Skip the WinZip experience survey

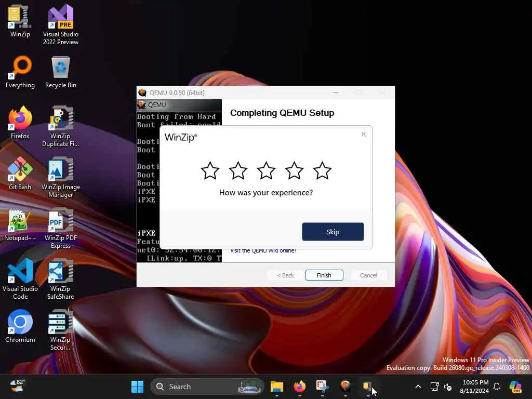point(333,232)
